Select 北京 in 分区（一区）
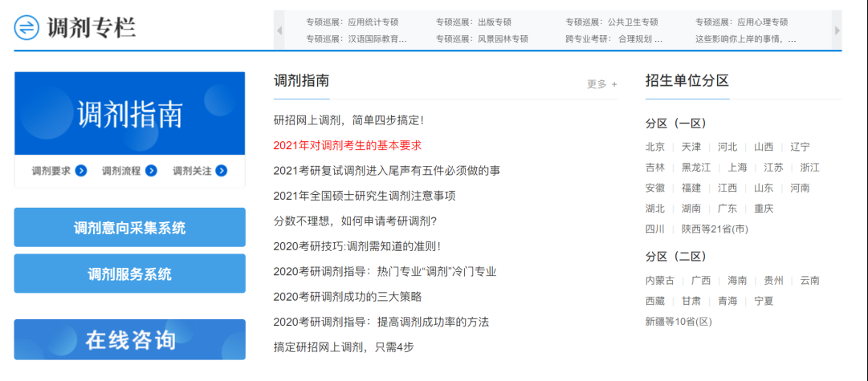 [655, 147]
